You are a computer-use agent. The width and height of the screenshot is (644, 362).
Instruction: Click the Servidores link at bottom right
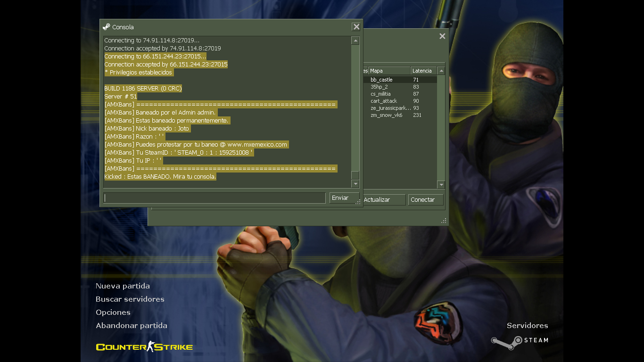(x=528, y=326)
